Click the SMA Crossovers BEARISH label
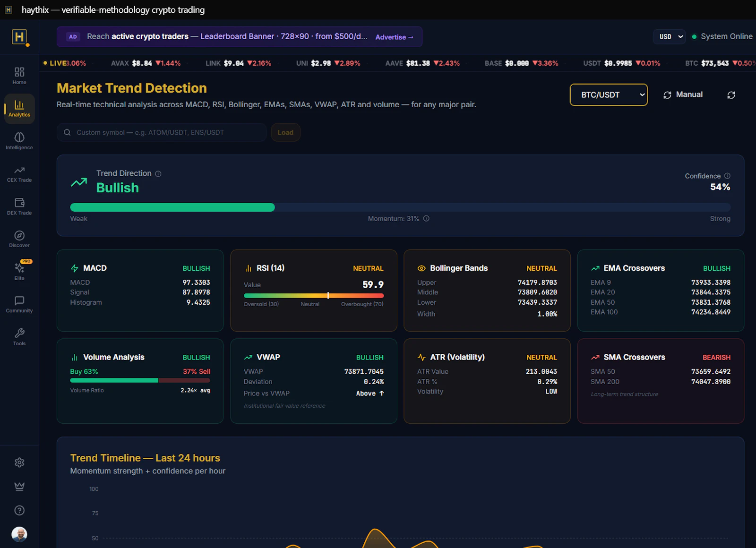756x548 pixels. (x=716, y=357)
